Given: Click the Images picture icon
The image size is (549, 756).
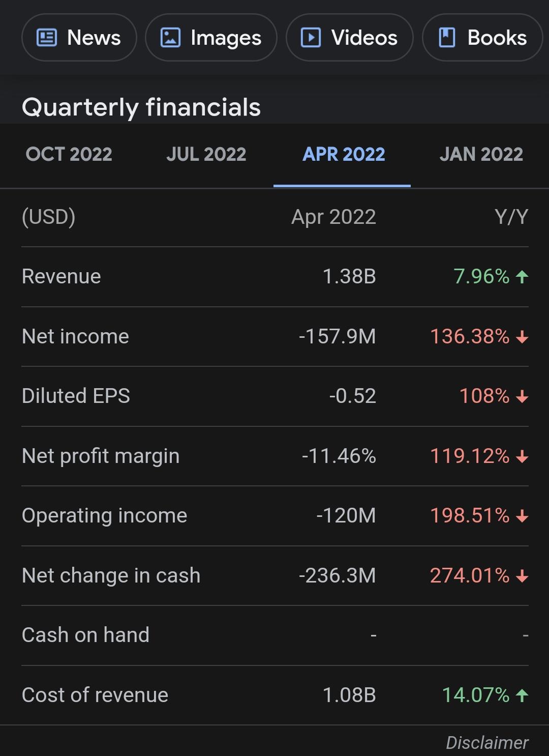Looking at the screenshot, I should [170, 38].
